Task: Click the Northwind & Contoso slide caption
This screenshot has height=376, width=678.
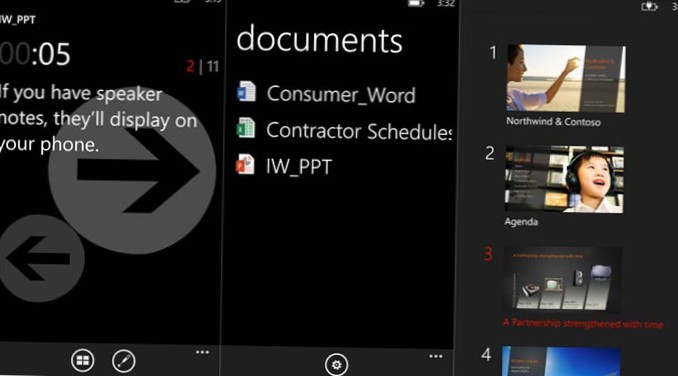Action: click(553, 122)
